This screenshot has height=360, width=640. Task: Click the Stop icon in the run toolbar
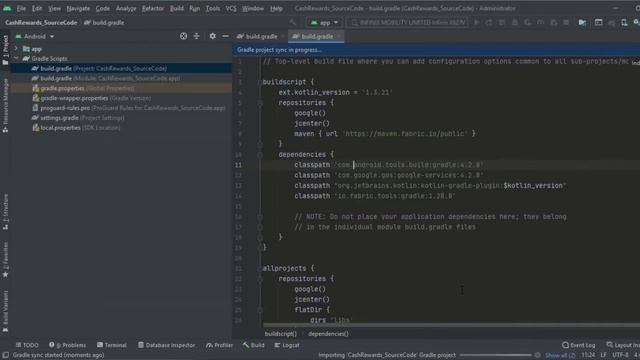(x=566, y=22)
